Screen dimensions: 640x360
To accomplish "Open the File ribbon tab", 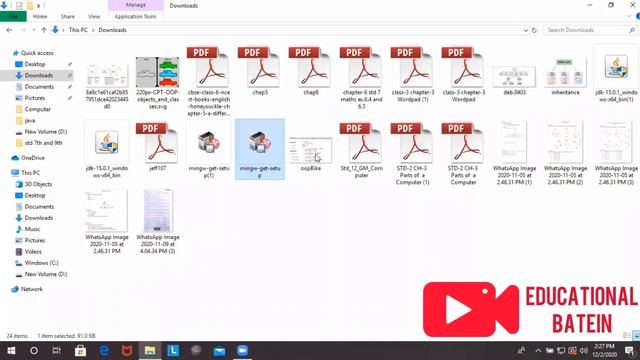I will click(13, 17).
